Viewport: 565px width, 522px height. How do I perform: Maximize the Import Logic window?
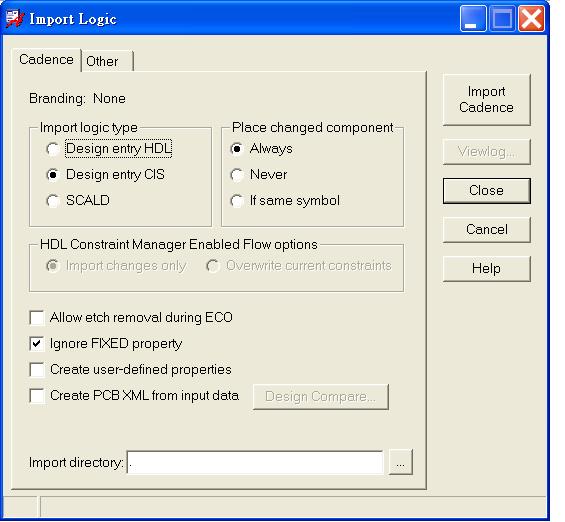[502, 18]
